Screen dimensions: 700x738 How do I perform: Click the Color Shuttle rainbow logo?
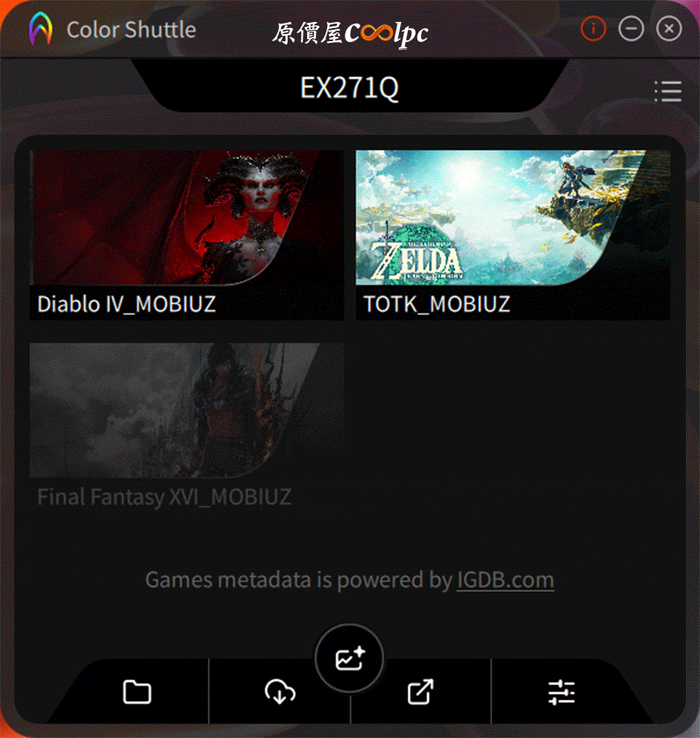pos(41,29)
